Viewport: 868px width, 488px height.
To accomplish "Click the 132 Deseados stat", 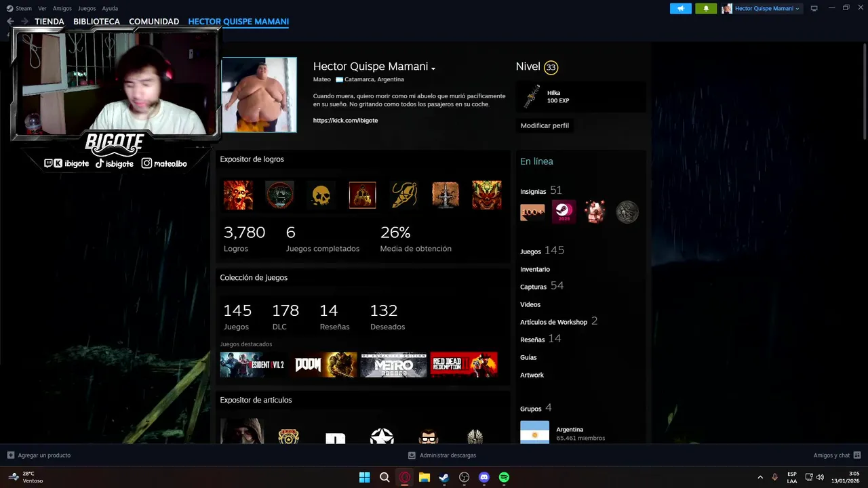I will [387, 317].
